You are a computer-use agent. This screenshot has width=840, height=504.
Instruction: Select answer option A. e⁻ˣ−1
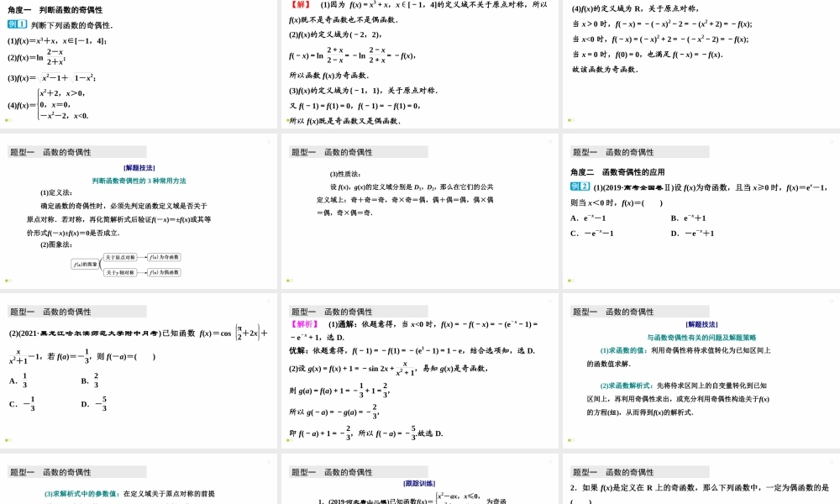tap(588, 218)
